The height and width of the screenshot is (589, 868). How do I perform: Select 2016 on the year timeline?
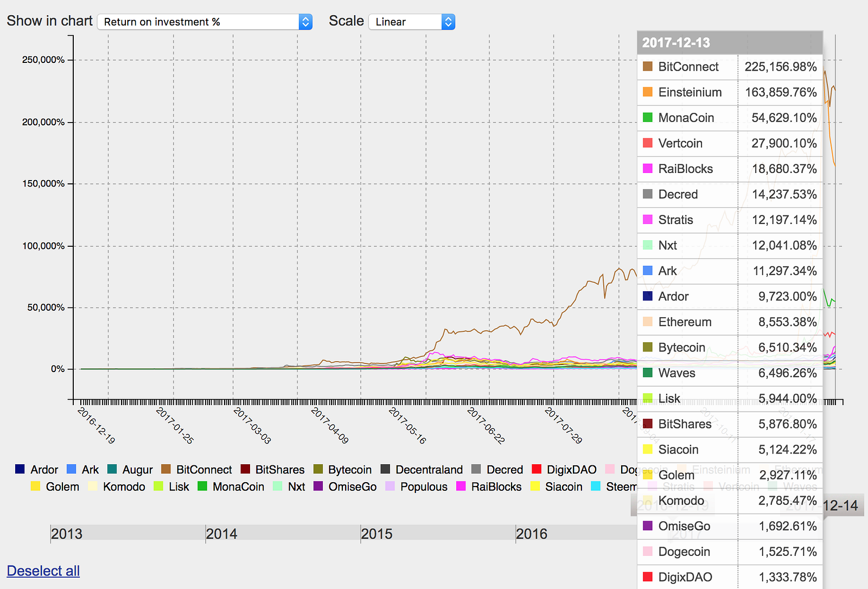532,534
